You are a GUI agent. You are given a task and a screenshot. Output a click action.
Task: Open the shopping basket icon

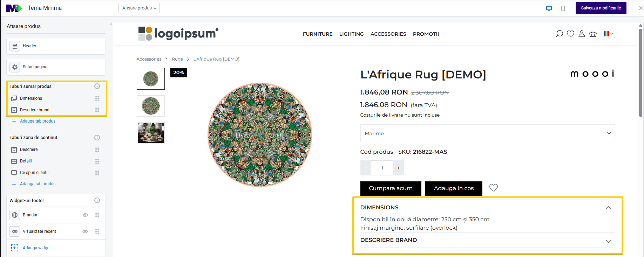593,34
